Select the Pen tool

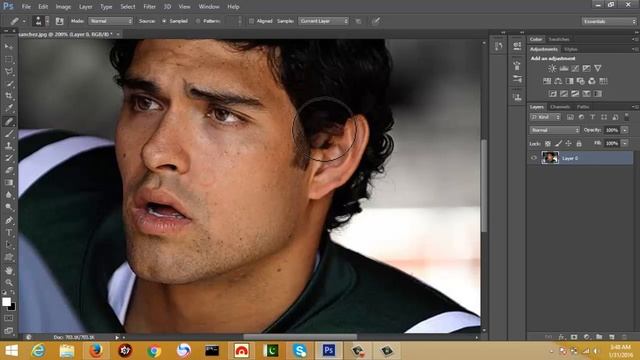(9, 220)
